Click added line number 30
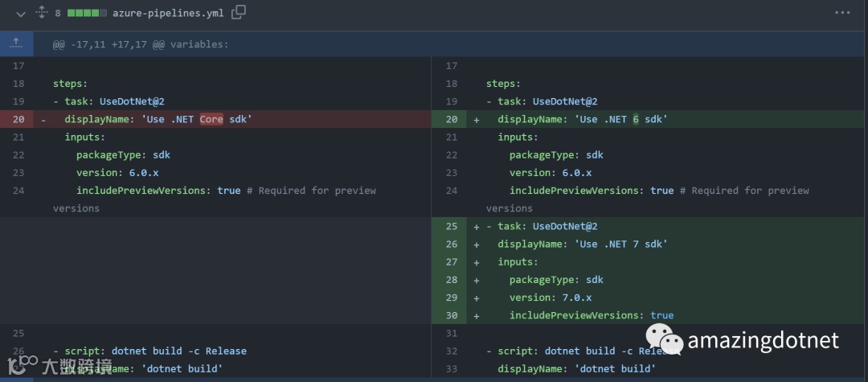The image size is (868, 382). point(451,315)
